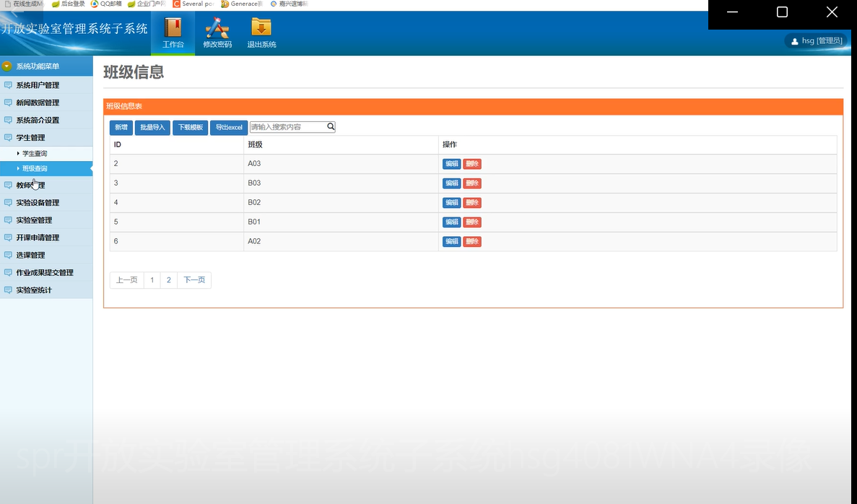
Task: Expand the 新闻数据管理 menu
Action: pyautogui.click(x=46, y=103)
